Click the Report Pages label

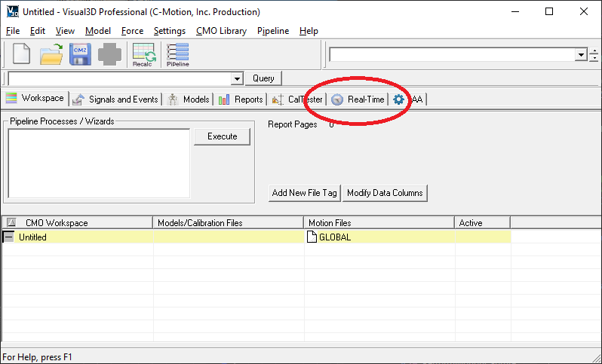tap(293, 124)
